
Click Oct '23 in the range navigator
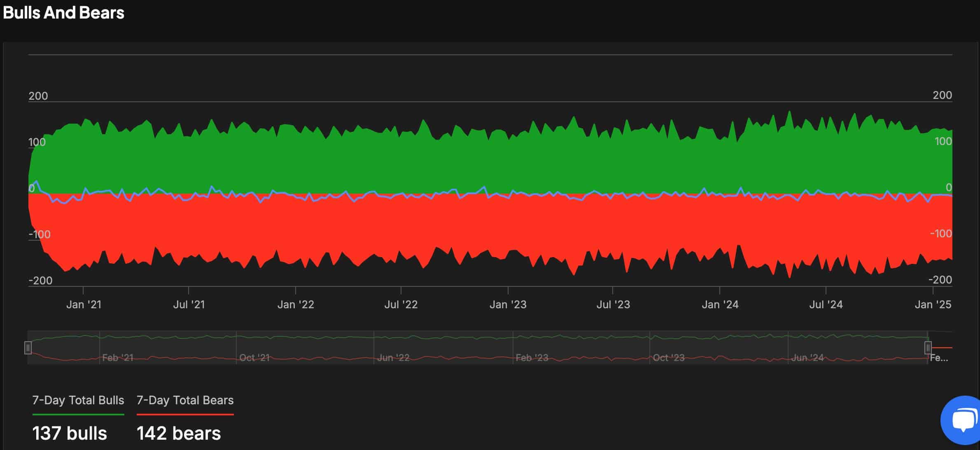[x=669, y=358]
